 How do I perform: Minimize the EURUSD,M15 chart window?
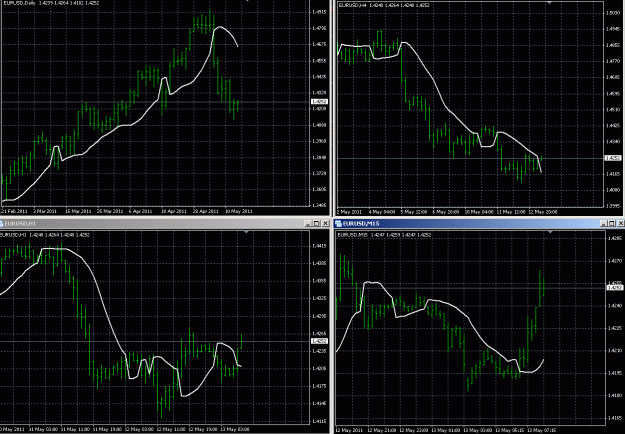603,224
